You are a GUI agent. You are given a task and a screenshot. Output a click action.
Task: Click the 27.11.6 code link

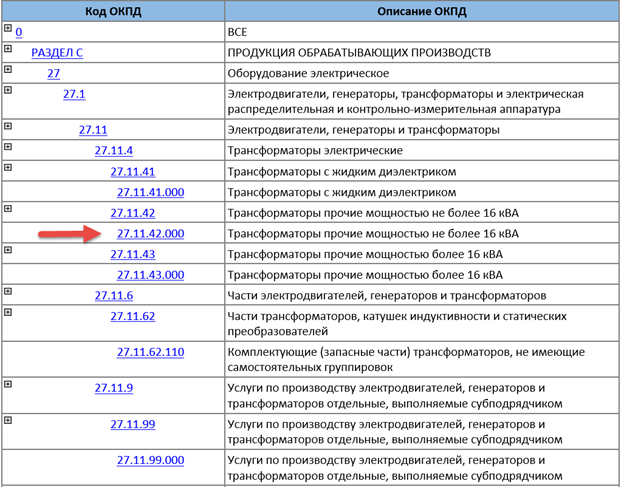tap(113, 296)
